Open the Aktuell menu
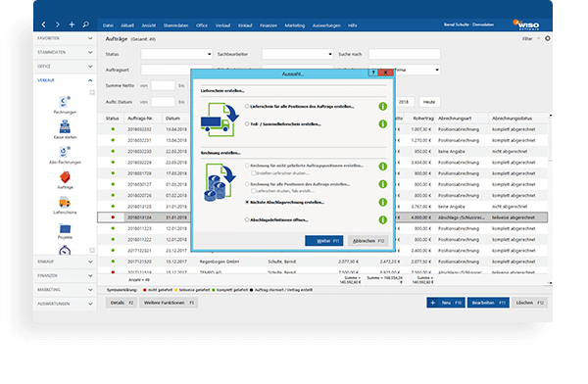Screen dimensions: 588x384 coord(127,25)
